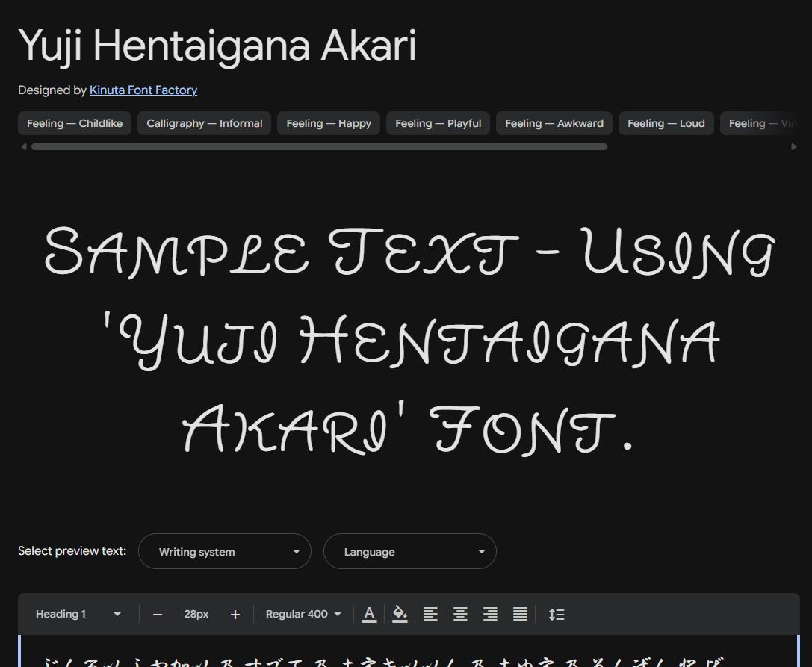Center align preview text
This screenshot has width=812, height=667.
[x=460, y=614]
